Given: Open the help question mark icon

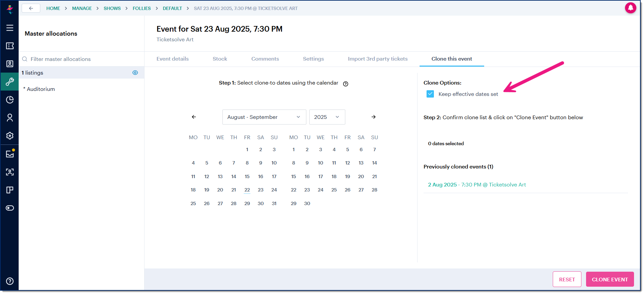Looking at the screenshot, I should coord(10,281).
